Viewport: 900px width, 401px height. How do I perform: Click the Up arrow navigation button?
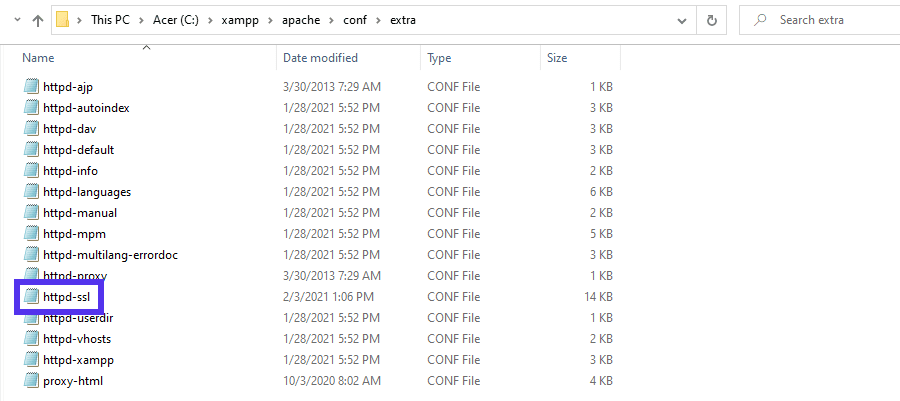tap(37, 20)
